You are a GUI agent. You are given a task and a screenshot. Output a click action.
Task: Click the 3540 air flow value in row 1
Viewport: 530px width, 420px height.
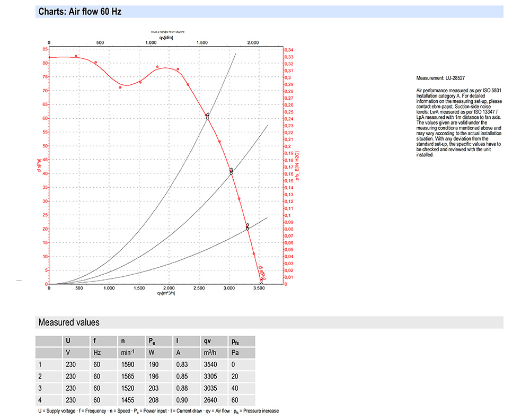(x=210, y=364)
